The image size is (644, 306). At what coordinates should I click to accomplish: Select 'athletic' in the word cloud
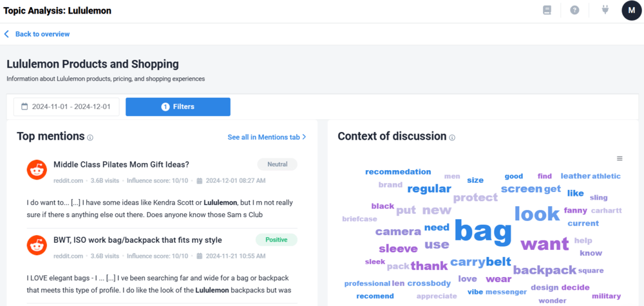606,176
